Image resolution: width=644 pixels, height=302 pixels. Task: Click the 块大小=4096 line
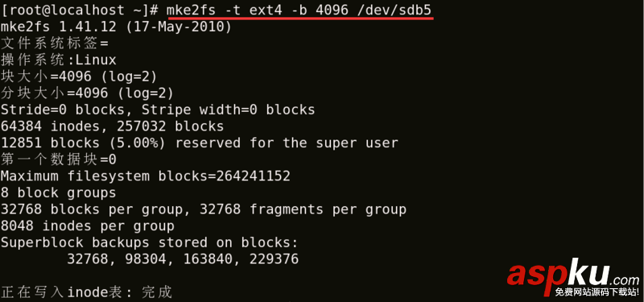[x=79, y=77]
